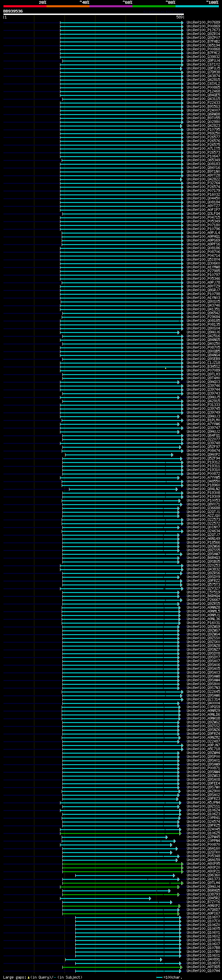Click hit label UniRef100_Q40891

pos(203,960)
